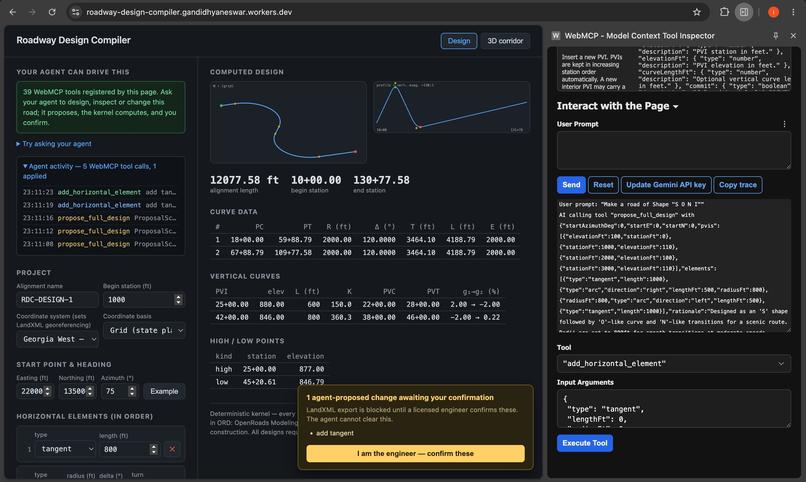Click the address bar URL
The height and width of the screenshot is (482, 806).
[189, 12]
